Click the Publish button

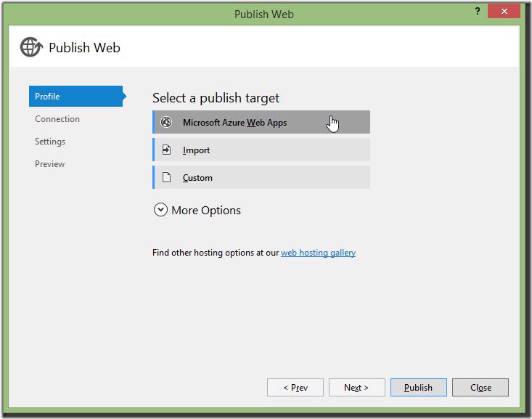coord(418,388)
